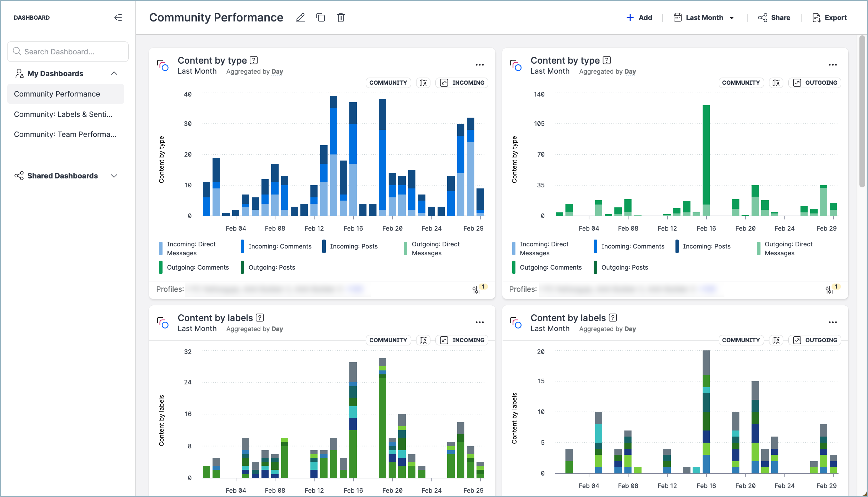This screenshot has height=497, width=868.
Task: Toggle the INCOMING filter on Content by type
Action: (x=462, y=83)
